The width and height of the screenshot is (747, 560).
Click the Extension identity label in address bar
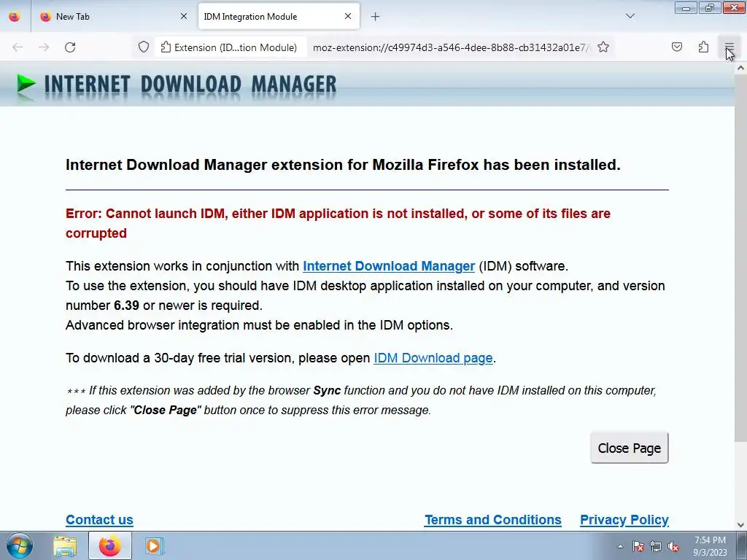pos(229,47)
